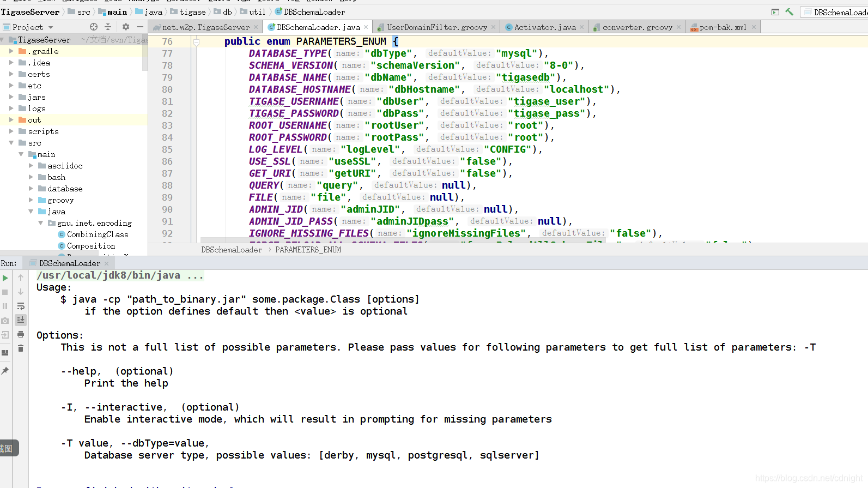Expand the .idea folder

click(11, 63)
